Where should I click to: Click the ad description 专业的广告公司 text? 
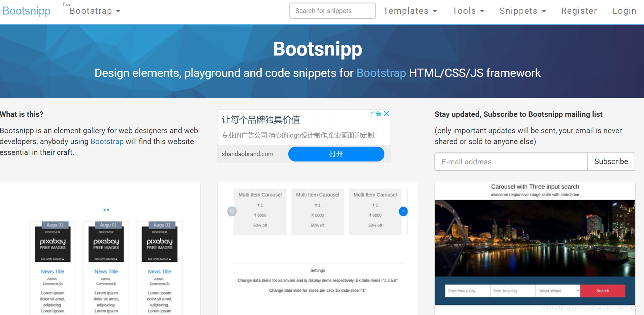tap(299, 135)
